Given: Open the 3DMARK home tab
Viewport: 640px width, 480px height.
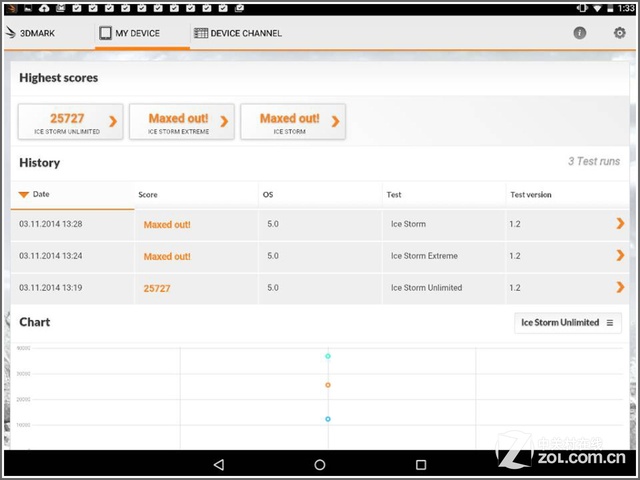Looking at the screenshot, I should click(x=31, y=33).
